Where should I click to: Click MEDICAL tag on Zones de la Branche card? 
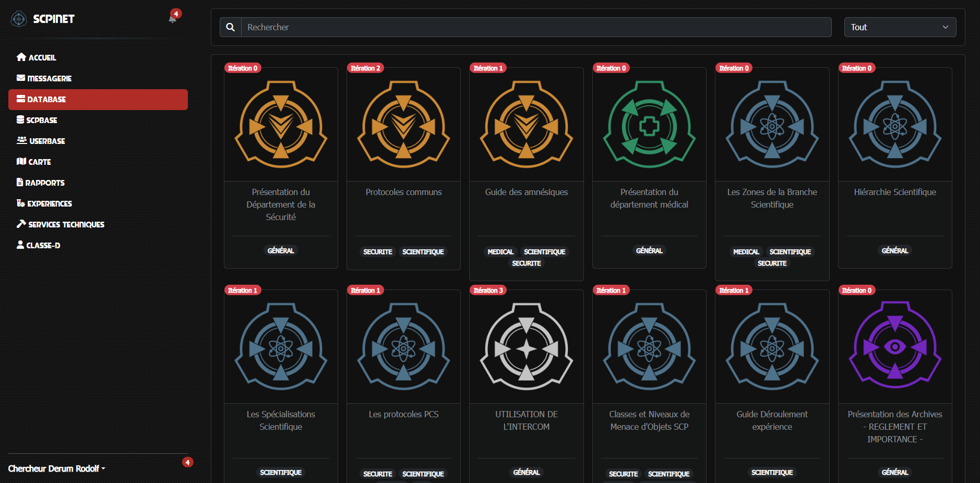point(746,252)
